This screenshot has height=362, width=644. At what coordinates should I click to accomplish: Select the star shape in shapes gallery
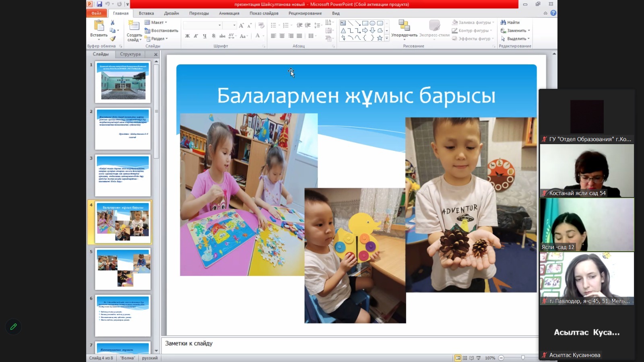pyautogui.click(x=380, y=38)
